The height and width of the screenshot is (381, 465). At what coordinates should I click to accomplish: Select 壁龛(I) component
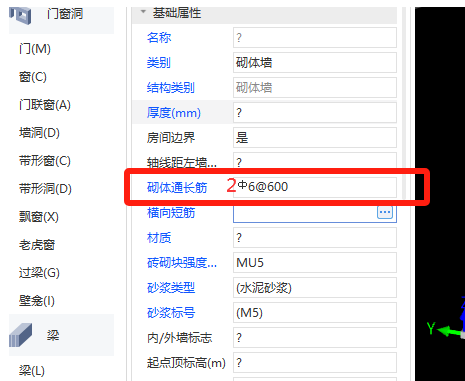point(37,301)
